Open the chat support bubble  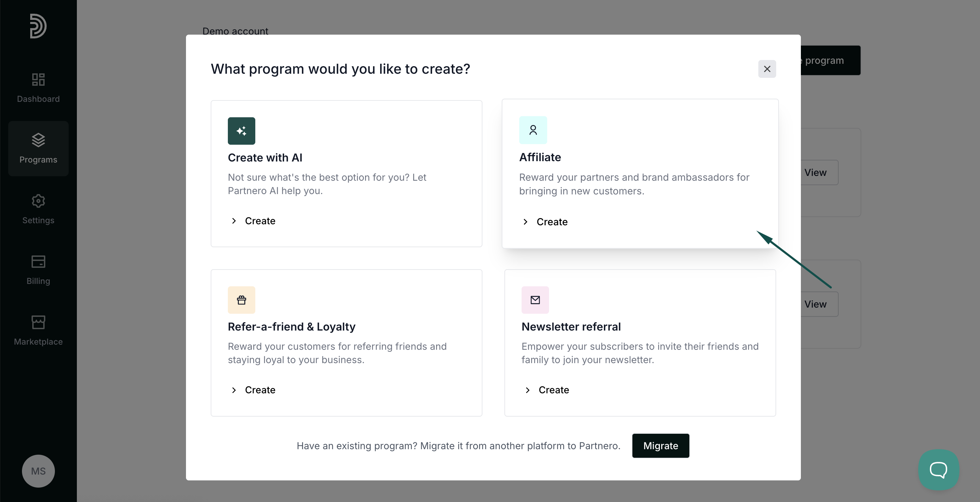938,470
